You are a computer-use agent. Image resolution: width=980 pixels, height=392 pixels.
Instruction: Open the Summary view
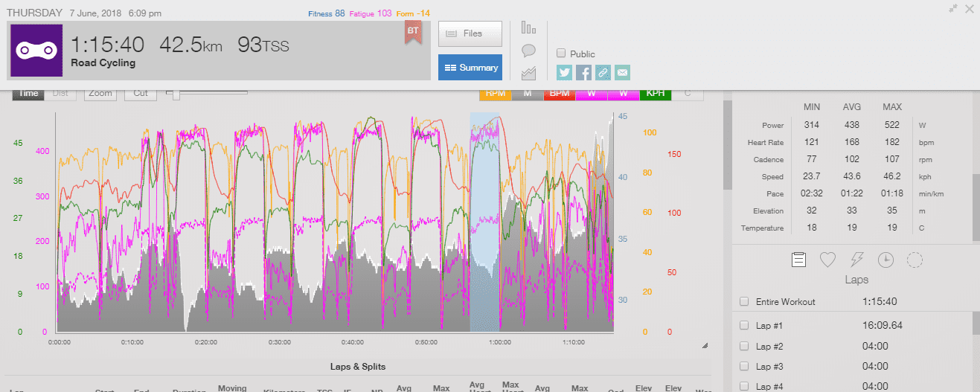point(470,68)
